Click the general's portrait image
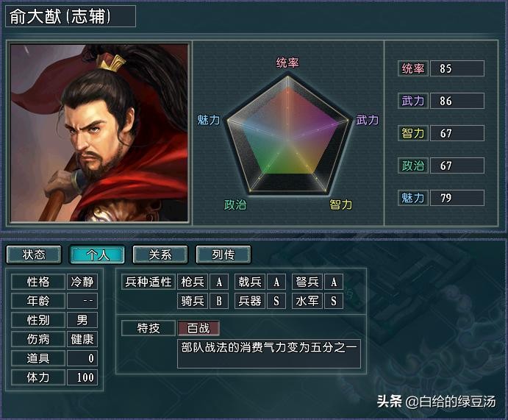 (99, 133)
